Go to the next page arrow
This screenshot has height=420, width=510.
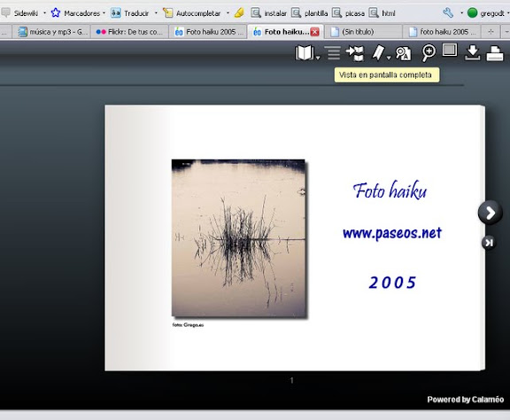[x=491, y=213]
